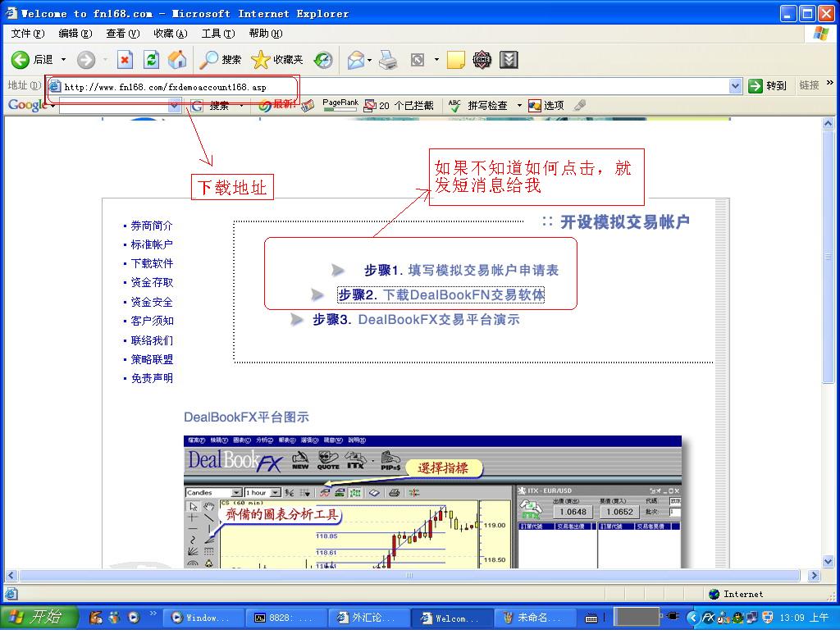Open the 标准帐户 link
Viewport: 840px width, 634px height.
point(152,244)
